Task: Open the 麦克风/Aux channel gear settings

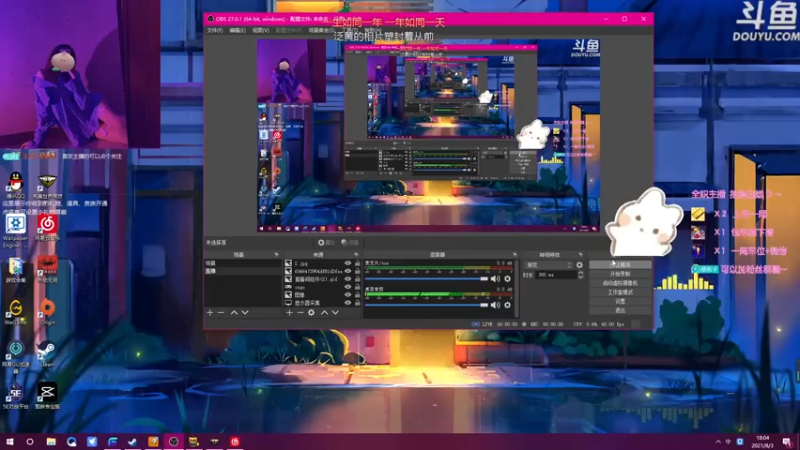Action: click(x=507, y=279)
